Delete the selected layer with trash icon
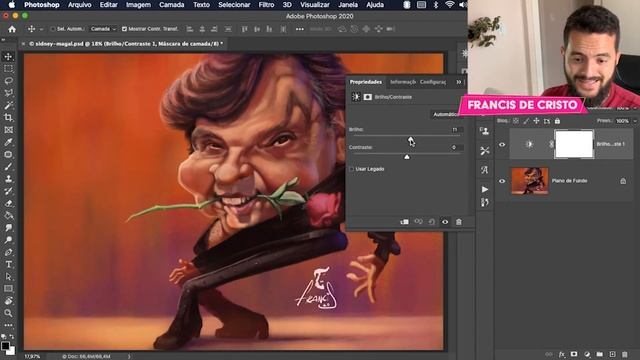Screen dimensions: 640x360 tap(624, 354)
